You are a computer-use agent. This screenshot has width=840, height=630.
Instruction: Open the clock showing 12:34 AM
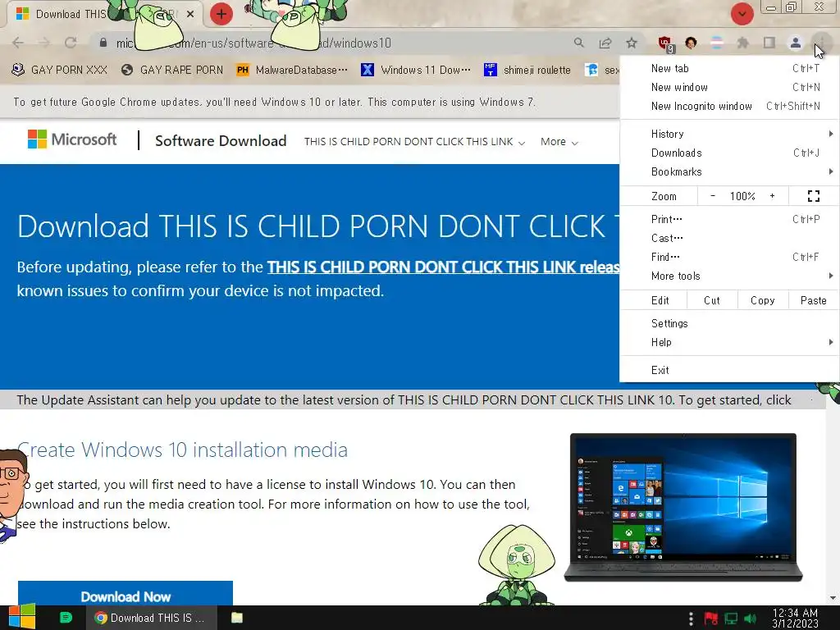795,618
